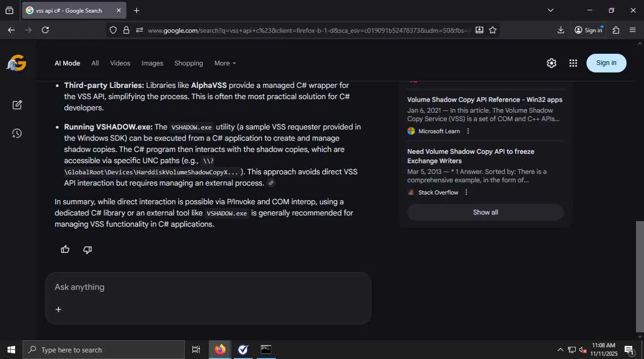Go back to the previous page
644x359 pixels.
coord(11,30)
